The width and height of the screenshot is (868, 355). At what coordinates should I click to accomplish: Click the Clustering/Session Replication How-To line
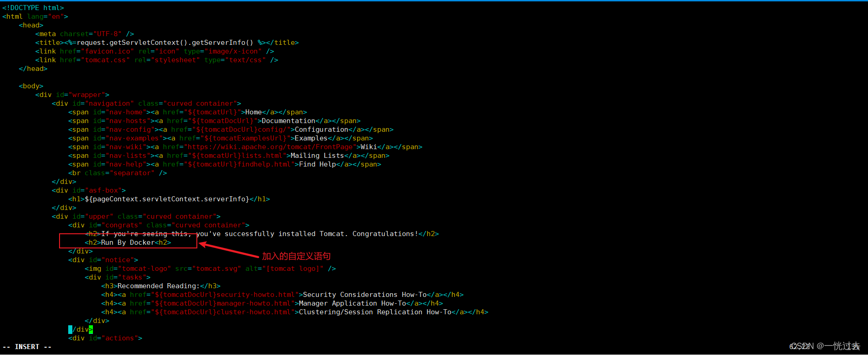295,312
